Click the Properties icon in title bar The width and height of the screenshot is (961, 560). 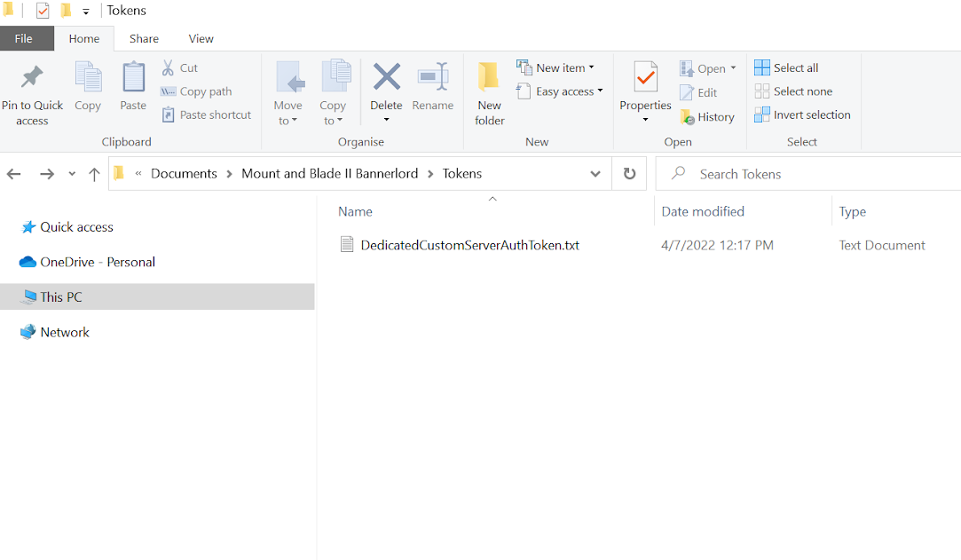coord(43,11)
